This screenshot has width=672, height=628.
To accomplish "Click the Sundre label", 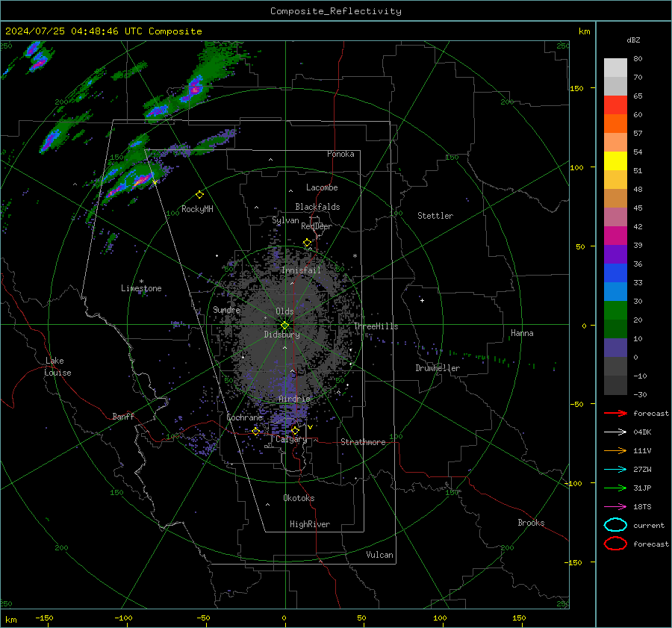I will pos(226,310).
